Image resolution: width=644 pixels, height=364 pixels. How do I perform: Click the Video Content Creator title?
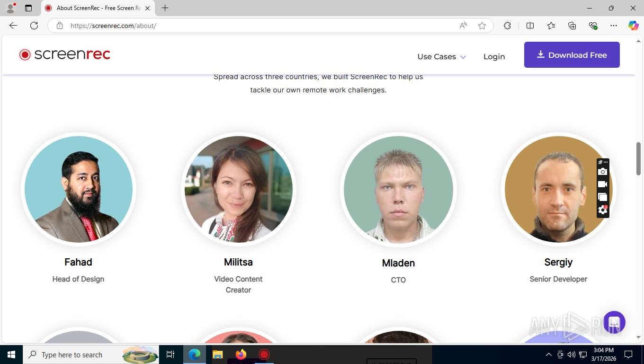point(238,284)
